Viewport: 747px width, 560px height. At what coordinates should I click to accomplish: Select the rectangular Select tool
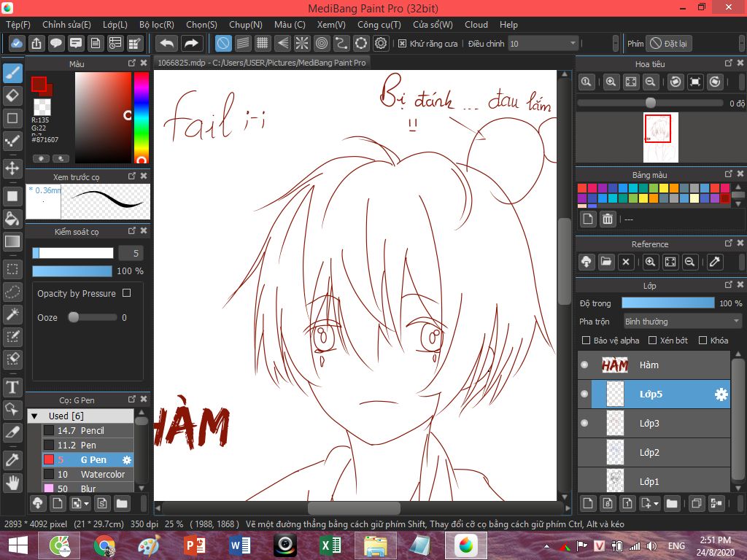[12, 270]
